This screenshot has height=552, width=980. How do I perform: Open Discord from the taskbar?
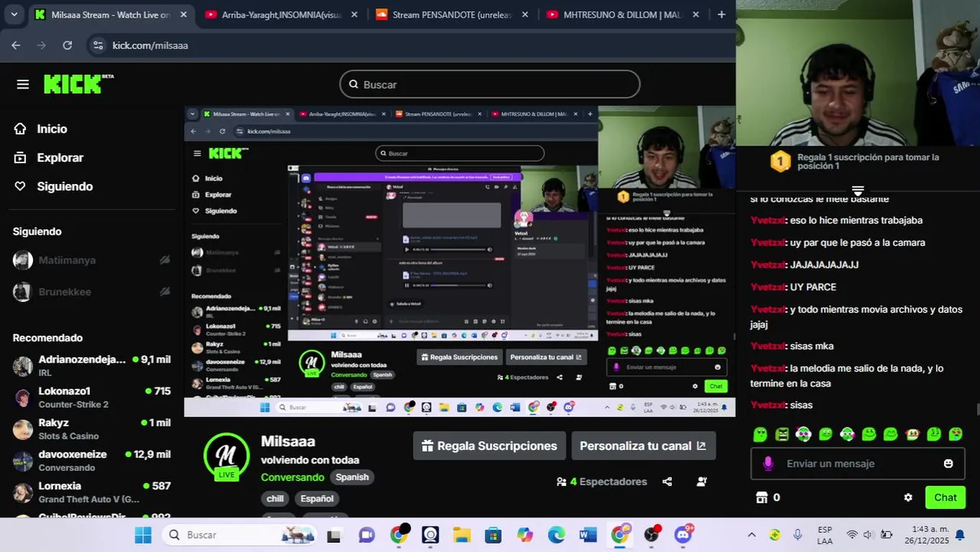[x=683, y=534]
